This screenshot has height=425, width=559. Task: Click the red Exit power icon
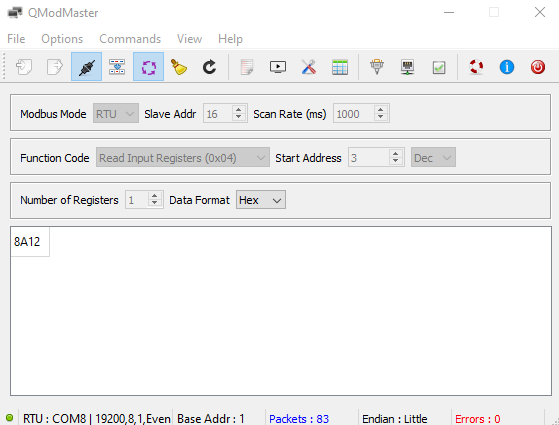click(538, 67)
